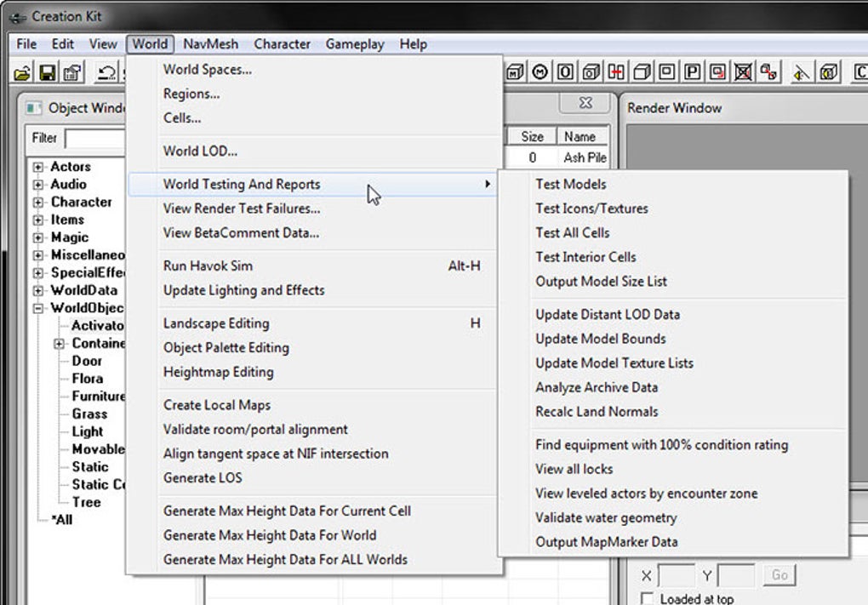Click the open folder toolbar icon

tap(23, 73)
